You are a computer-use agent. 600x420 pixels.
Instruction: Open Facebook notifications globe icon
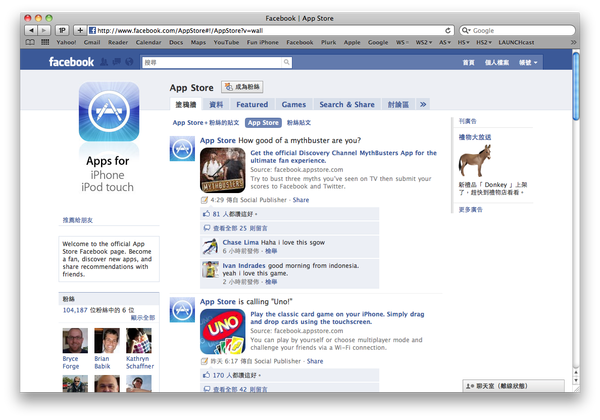tap(129, 62)
